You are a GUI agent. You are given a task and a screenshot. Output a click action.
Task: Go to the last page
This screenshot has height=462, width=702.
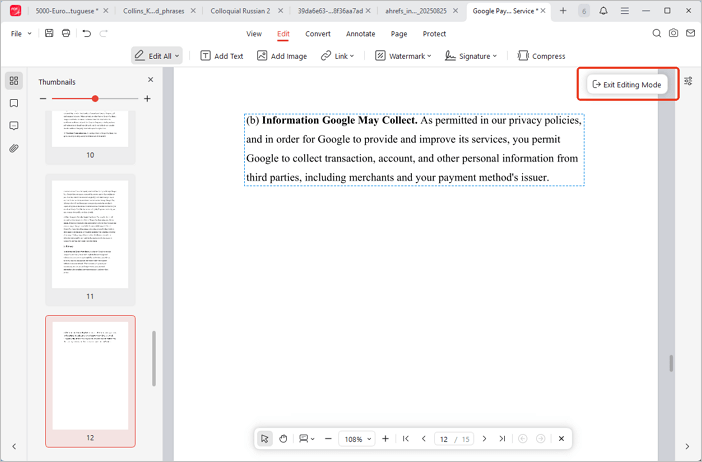point(502,439)
